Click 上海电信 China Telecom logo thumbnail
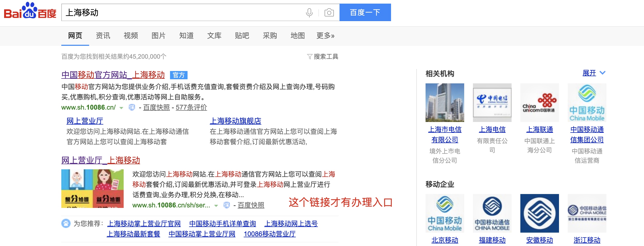Screen dimensions: 644x246 pyautogui.click(x=492, y=103)
